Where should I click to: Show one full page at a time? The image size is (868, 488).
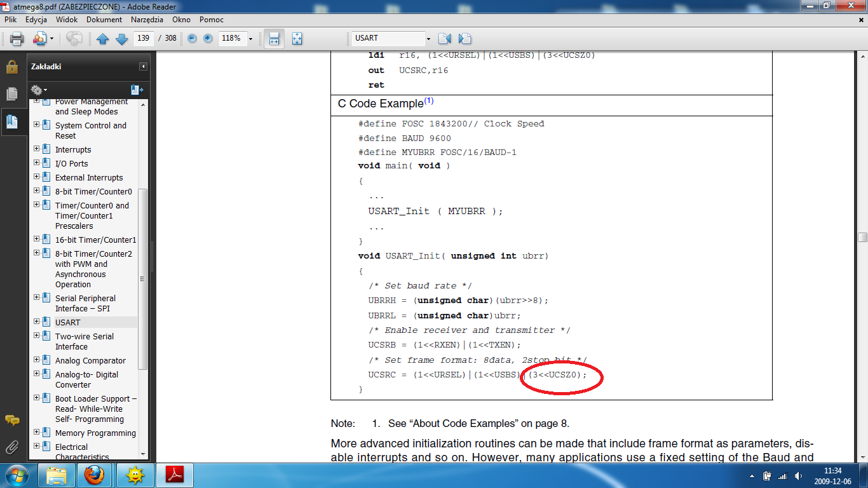click(x=297, y=38)
